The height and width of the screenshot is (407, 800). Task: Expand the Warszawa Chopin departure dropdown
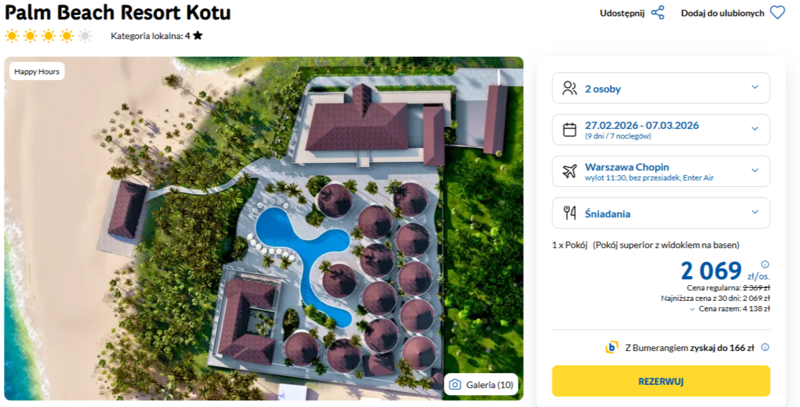tap(754, 171)
